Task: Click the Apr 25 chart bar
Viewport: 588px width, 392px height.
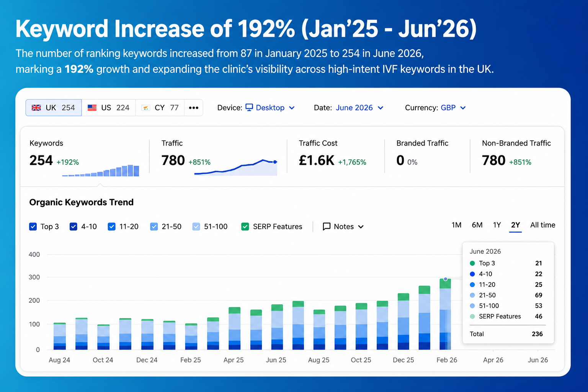Action: [x=234, y=328]
